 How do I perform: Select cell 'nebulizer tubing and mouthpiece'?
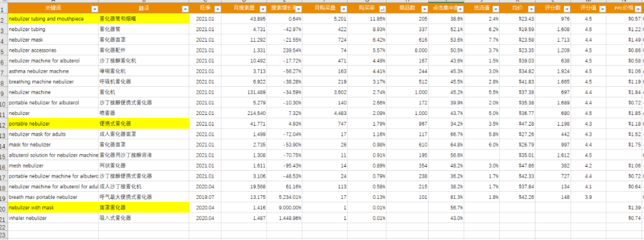pos(53,19)
